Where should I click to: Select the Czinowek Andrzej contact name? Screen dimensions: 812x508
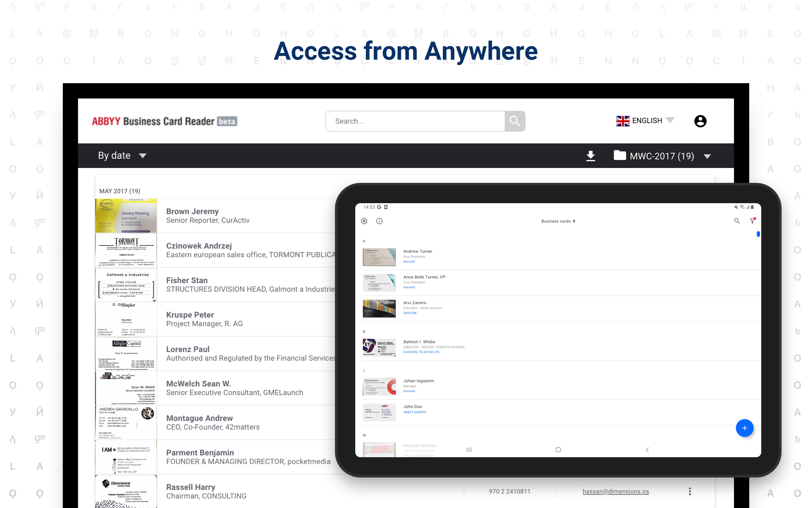(x=199, y=246)
